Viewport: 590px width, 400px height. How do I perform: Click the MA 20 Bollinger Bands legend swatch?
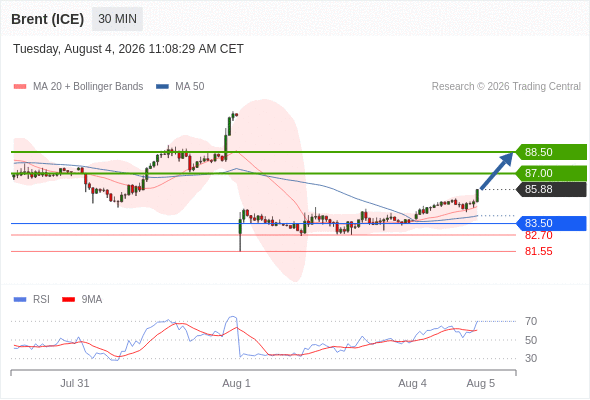coord(20,87)
